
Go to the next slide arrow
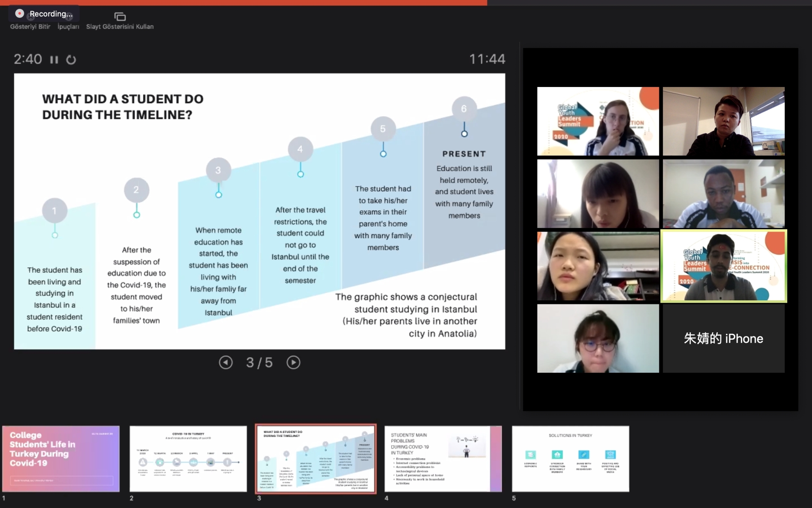(293, 362)
